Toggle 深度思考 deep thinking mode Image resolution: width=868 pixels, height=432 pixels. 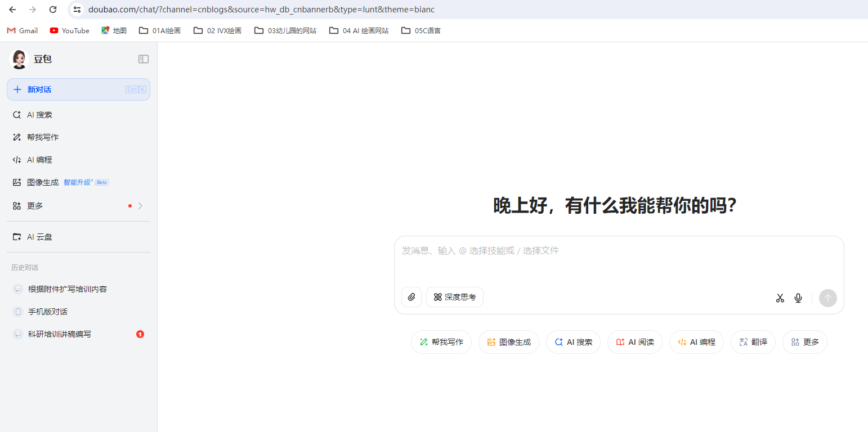455,297
